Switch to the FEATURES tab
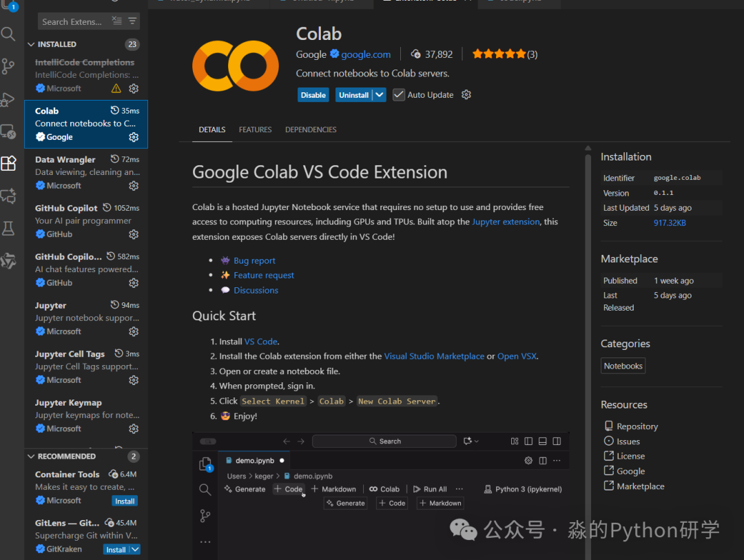744x560 pixels. click(x=256, y=129)
